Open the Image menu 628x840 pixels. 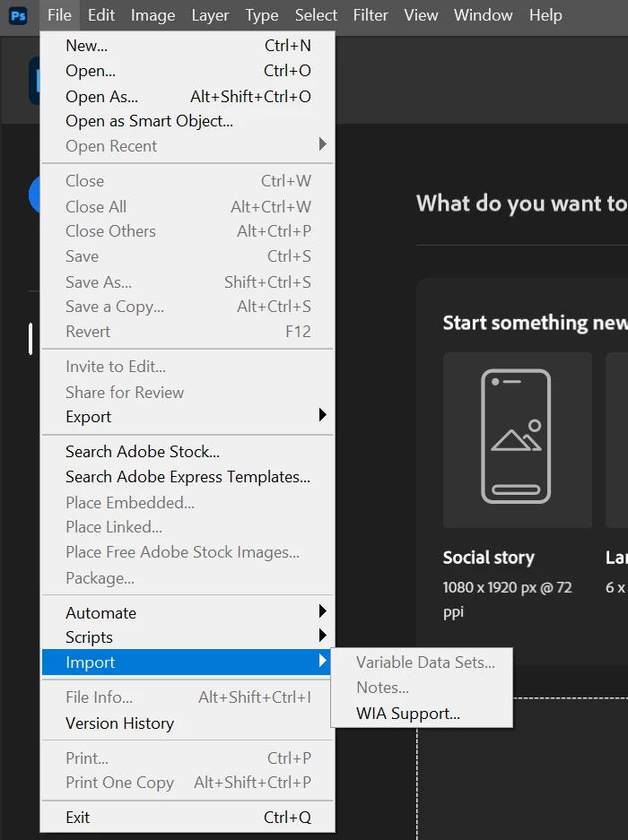click(153, 15)
